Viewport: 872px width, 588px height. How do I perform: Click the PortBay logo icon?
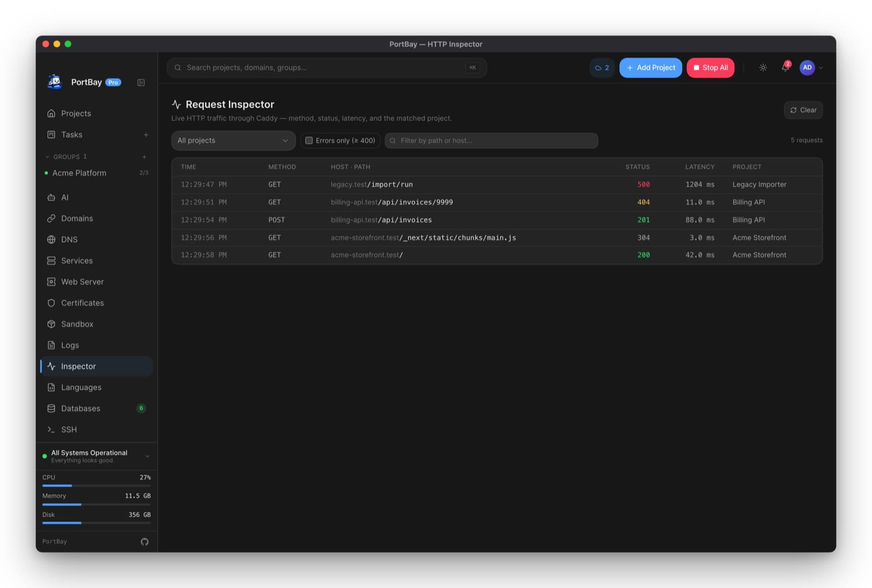click(x=55, y=82)
